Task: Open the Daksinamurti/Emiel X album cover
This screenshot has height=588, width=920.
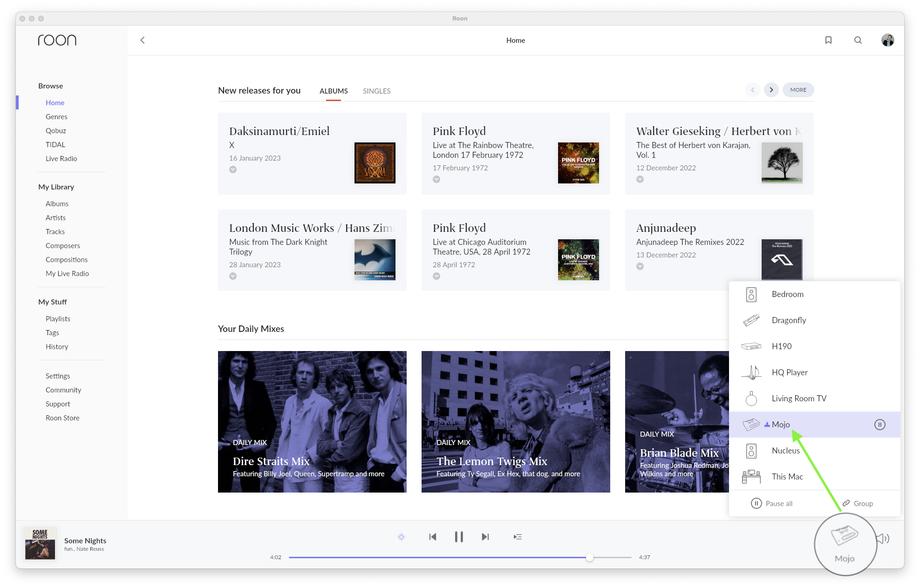Action: pyautogui.click(x=375, y=163)
